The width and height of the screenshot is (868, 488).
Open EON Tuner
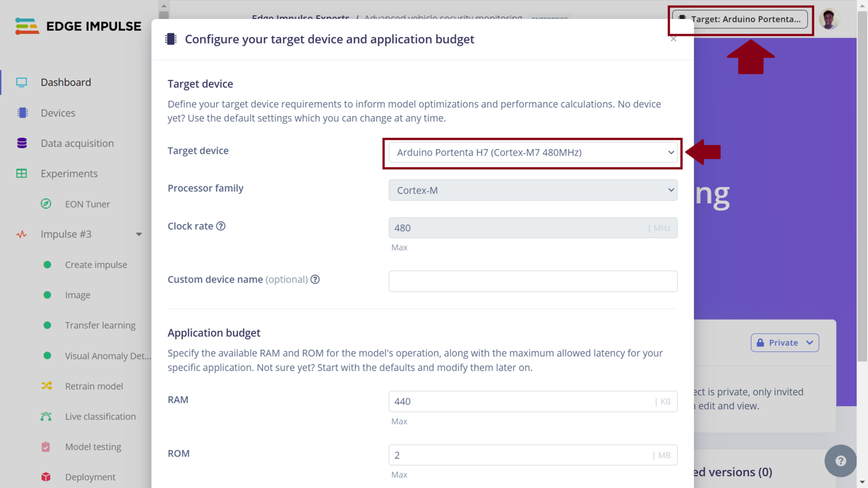coord(87,204)
